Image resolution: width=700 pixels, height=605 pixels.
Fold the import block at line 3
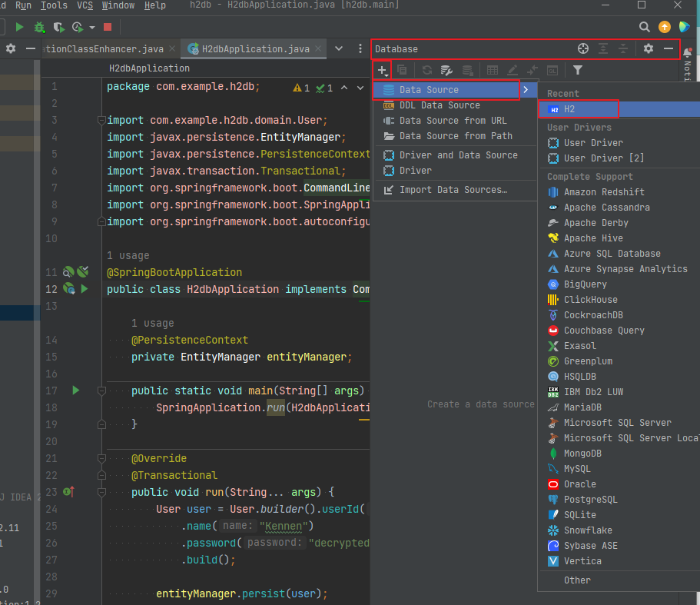tap(101, 120)
